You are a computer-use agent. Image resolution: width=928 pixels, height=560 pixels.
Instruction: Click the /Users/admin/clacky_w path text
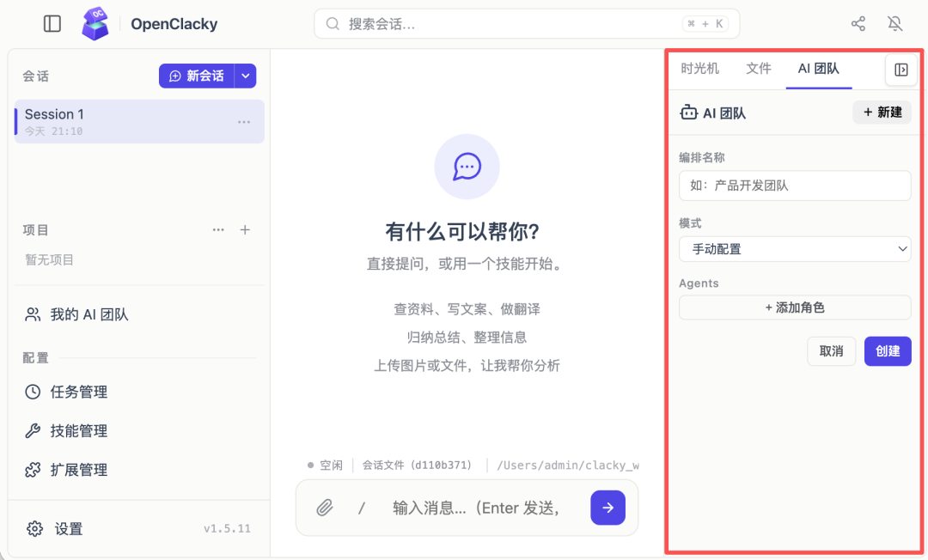(x=568, y=466)
